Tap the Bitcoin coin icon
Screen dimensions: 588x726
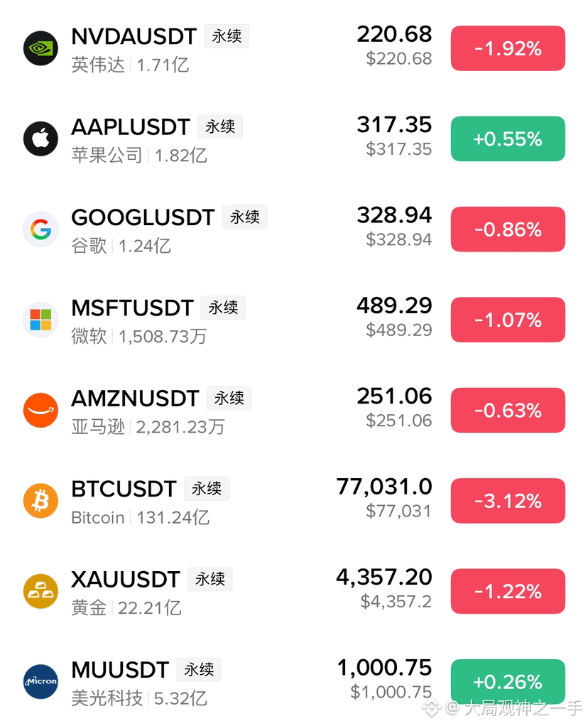tap(40, 501)
